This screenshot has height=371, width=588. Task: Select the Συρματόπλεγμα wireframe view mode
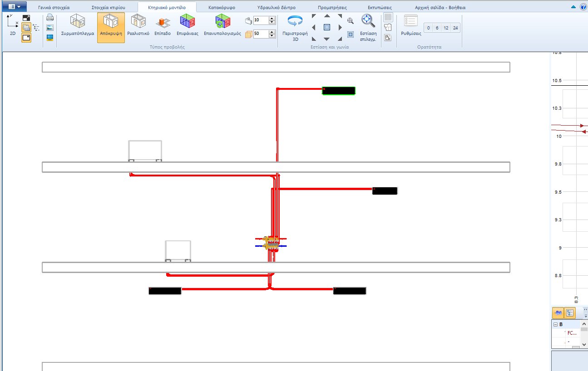(77, 26)
